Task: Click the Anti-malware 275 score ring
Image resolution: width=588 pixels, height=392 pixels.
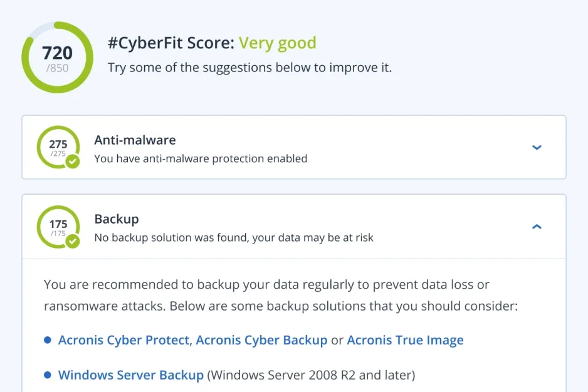Action: click(x=57, y=147)
